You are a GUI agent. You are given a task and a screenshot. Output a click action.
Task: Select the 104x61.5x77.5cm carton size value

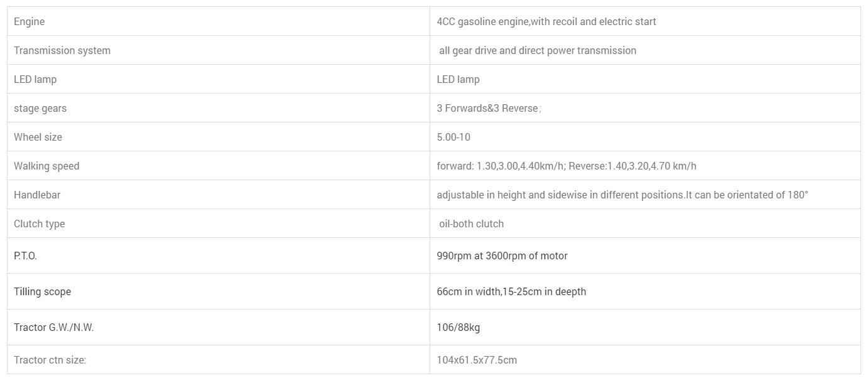pyautogui.click(x=477, y=360)
